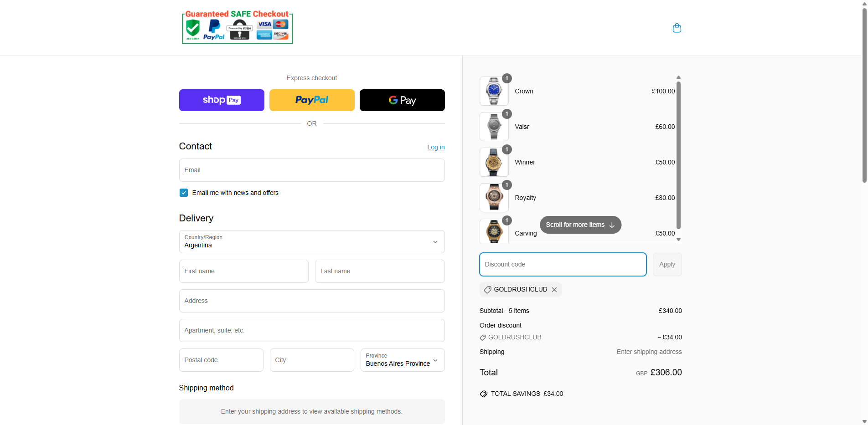Click the Total amount £306.00
The width and height of the screenshot is (868, 425).
click(x=666, y=372)
